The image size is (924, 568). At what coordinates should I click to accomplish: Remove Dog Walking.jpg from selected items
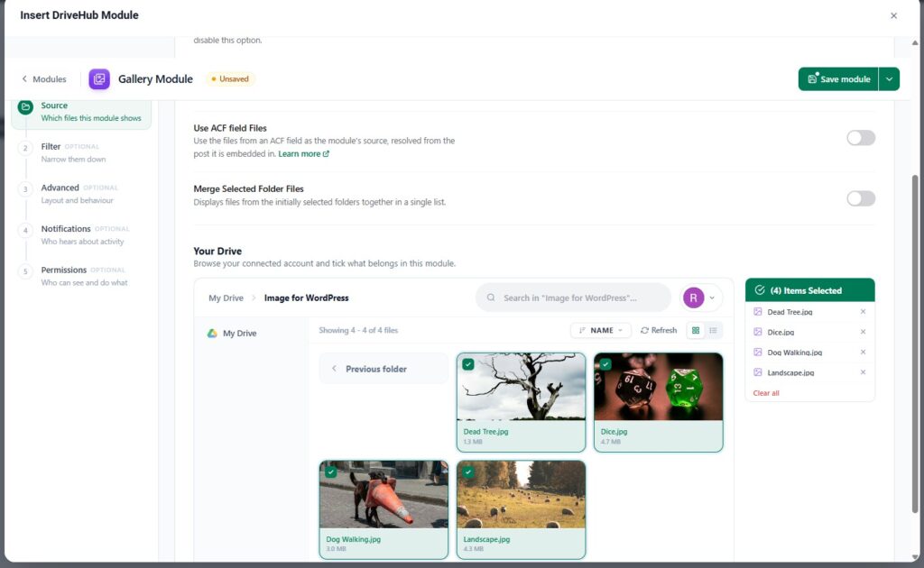(x=863, y=352)
